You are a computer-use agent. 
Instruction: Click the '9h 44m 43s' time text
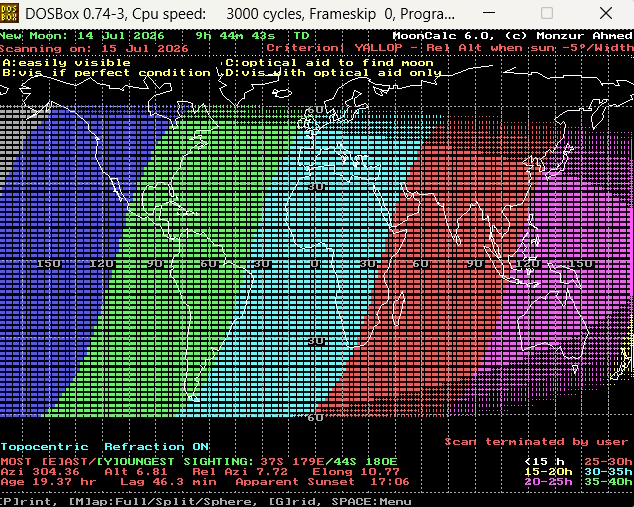tap(235, 36)
